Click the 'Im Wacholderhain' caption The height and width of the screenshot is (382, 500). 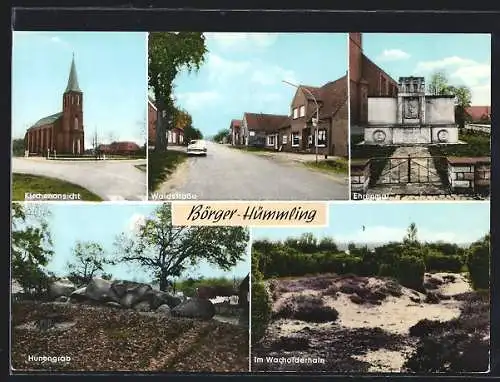(289, 360)
